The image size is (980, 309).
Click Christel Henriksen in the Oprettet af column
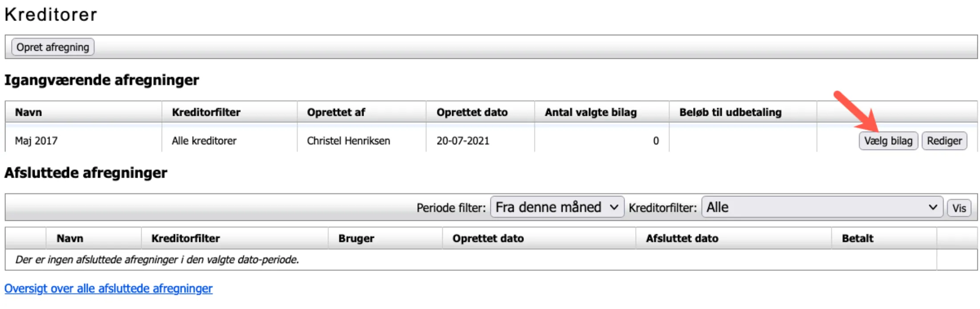tap(348, 140)
